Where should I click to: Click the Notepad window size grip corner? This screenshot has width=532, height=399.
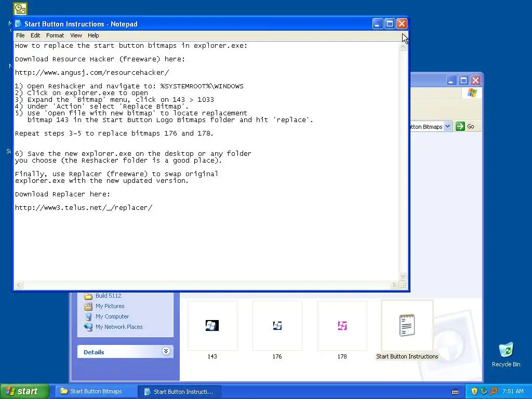pos(403,285)
